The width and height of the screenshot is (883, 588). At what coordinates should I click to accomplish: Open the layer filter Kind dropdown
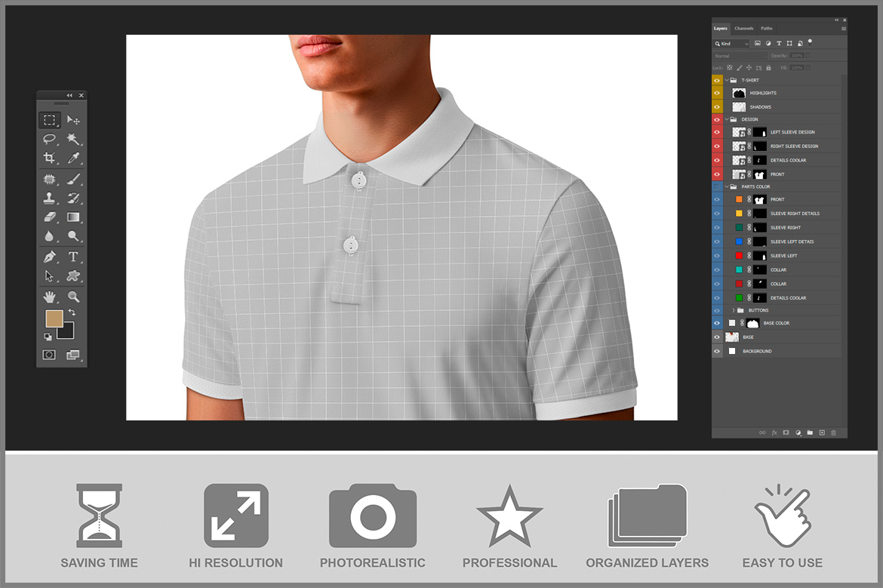[x=732, y=44]
